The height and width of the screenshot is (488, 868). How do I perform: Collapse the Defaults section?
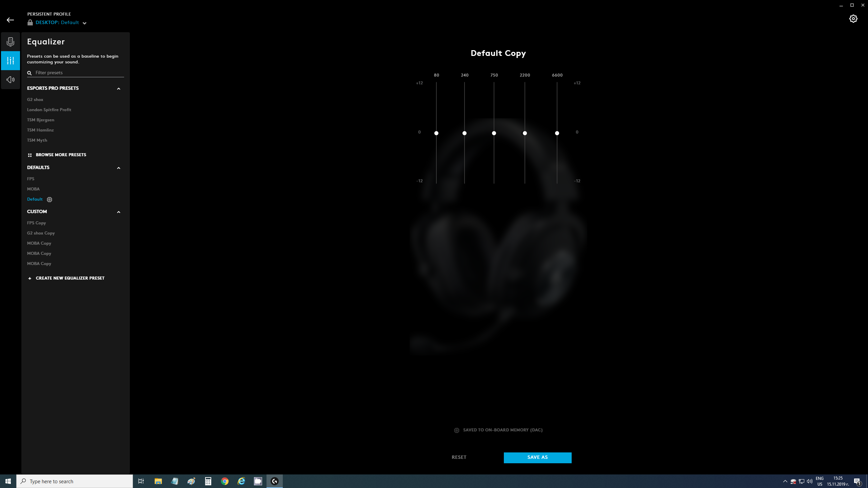pyautogui.click(x=119, y=168)
